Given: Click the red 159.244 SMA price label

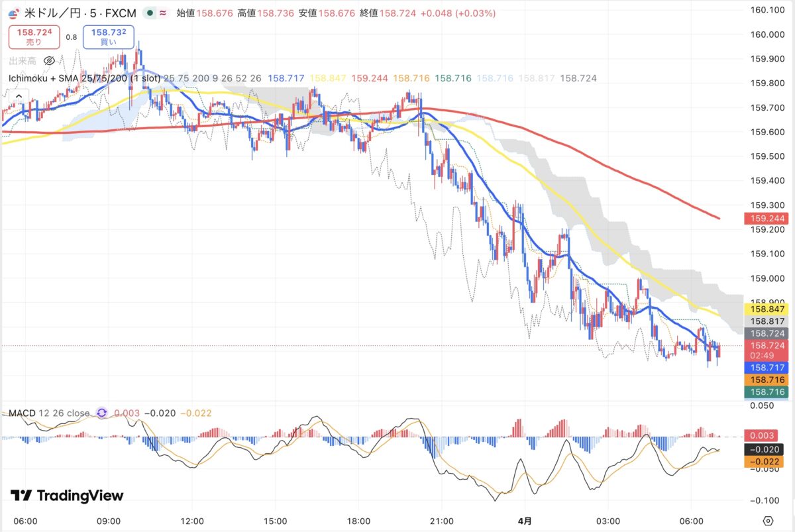Looking at the screenshot, I should click(765, 218).
